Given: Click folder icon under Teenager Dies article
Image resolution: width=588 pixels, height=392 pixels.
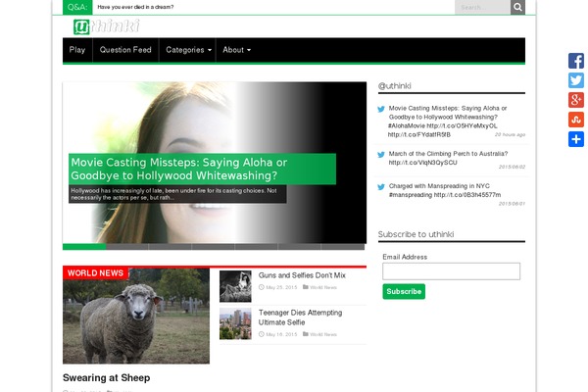Looking at the screenshot, I should point(305,334).
